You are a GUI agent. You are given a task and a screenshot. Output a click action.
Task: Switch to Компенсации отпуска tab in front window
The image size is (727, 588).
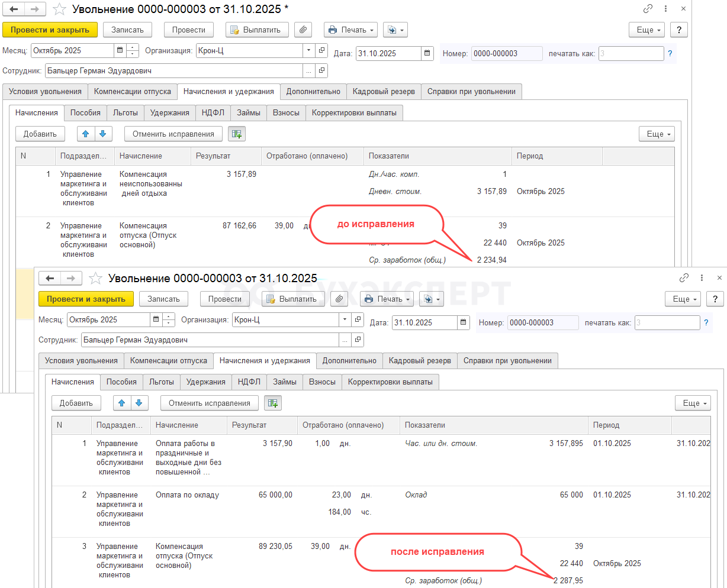(168, 360)
